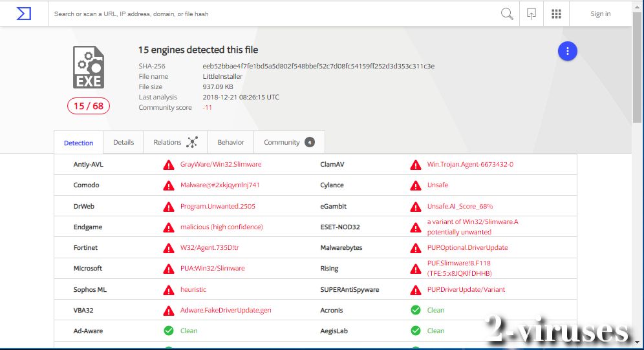Click the SUPERAntiSpyware warning triangle icon
This screenshot has width=644, height=350.
pos(416,290)
